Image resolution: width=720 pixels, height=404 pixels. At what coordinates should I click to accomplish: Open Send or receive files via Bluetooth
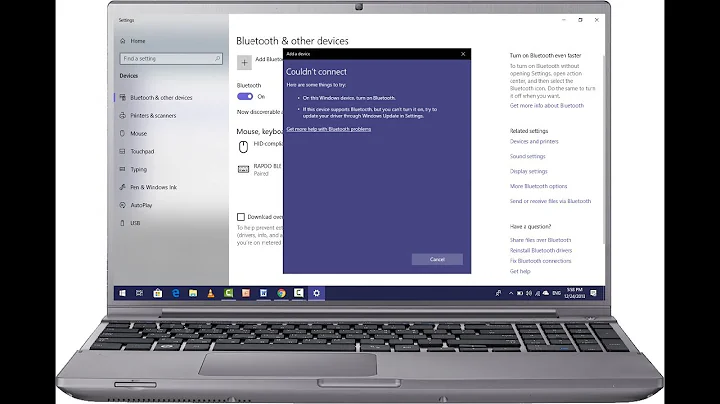[x=551, y=201]
